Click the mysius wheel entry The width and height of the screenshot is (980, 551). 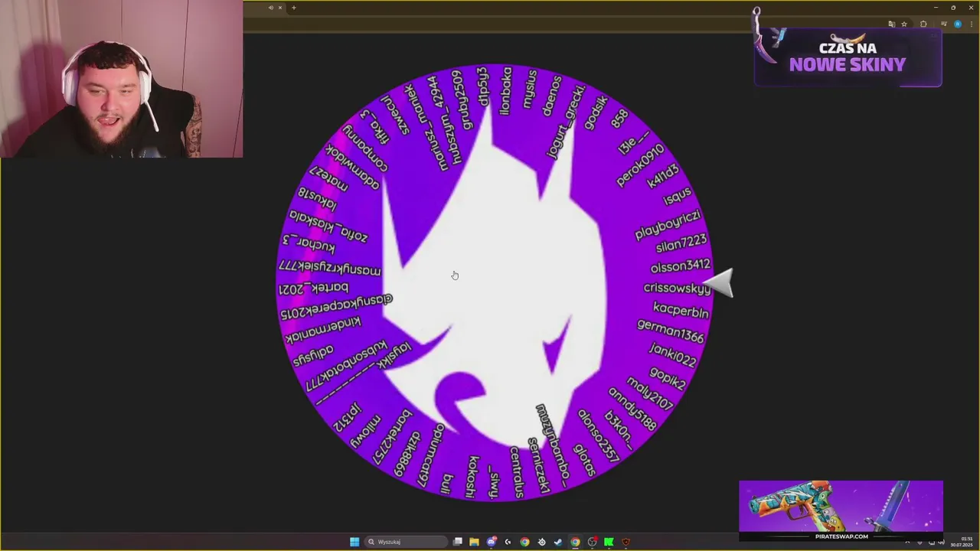pyautogui.click(x=530, y=89)
